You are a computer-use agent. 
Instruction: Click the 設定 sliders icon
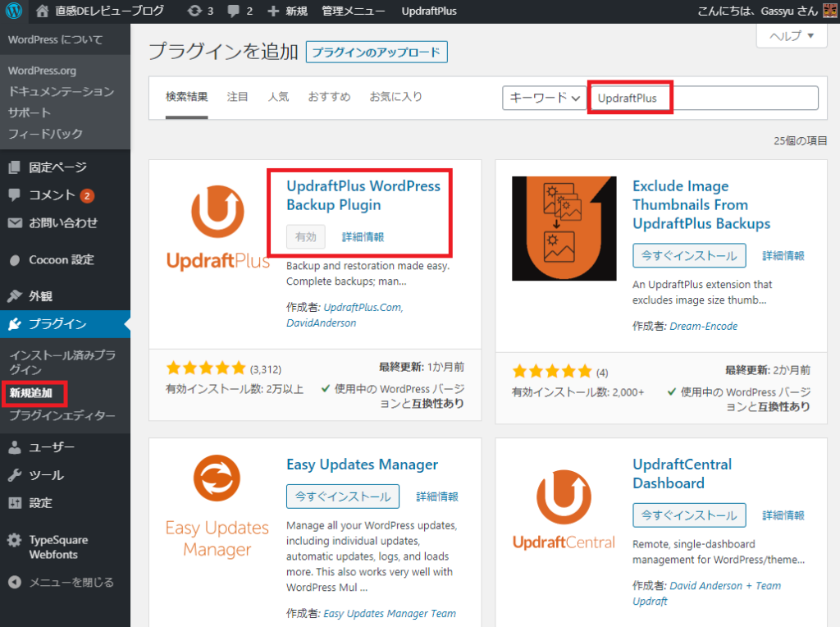(15, 503)
